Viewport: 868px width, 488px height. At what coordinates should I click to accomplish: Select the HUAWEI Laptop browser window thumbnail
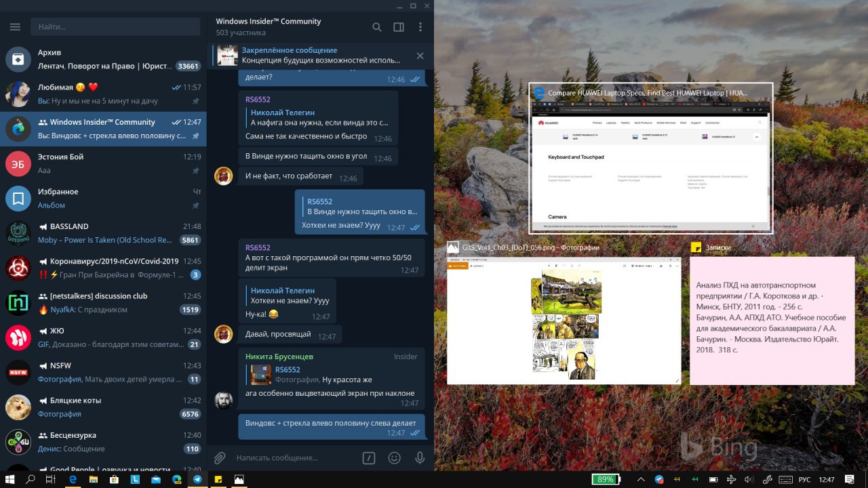coord(651,159)
